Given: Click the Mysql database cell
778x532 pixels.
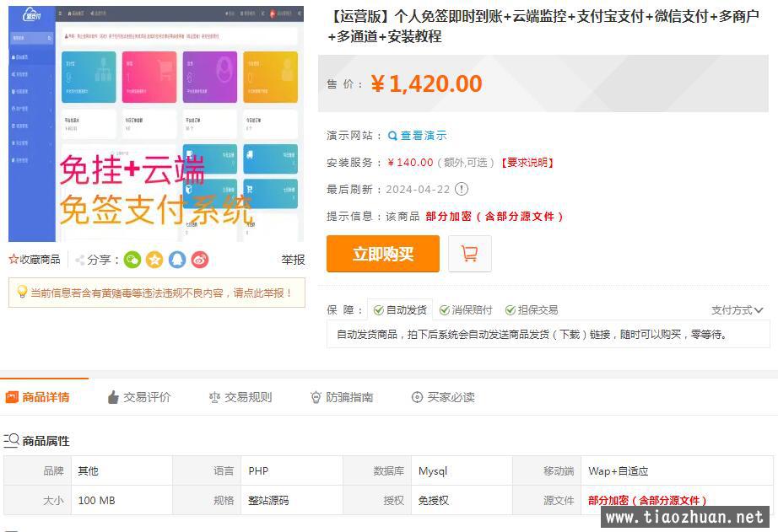Looking at the screenshot, I should coord(462,471).
